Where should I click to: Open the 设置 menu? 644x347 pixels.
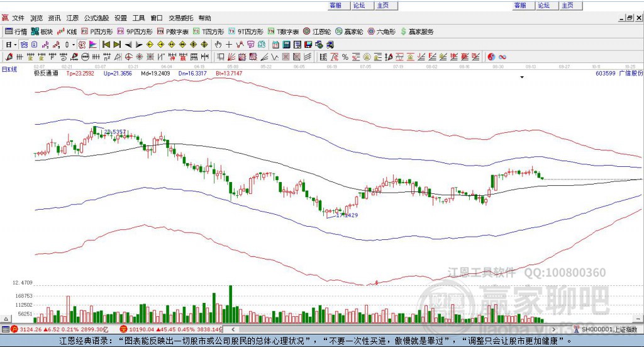[121, 18]
